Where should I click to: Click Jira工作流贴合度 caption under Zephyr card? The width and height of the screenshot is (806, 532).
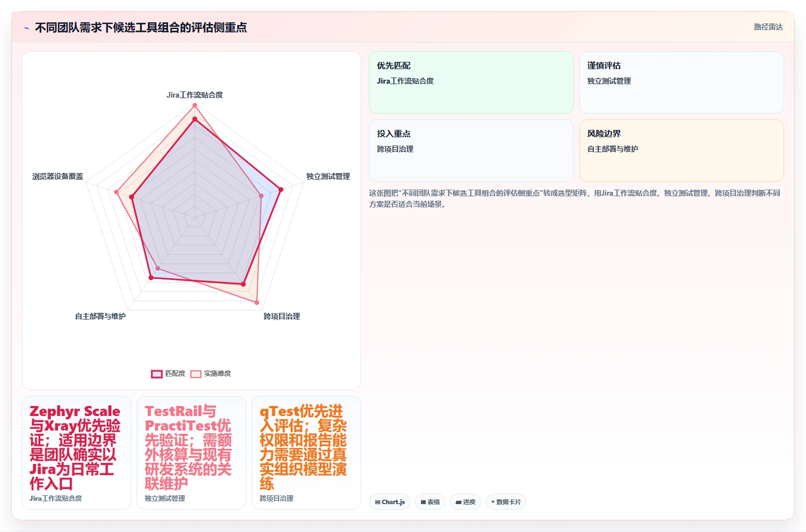coord(56,499)
